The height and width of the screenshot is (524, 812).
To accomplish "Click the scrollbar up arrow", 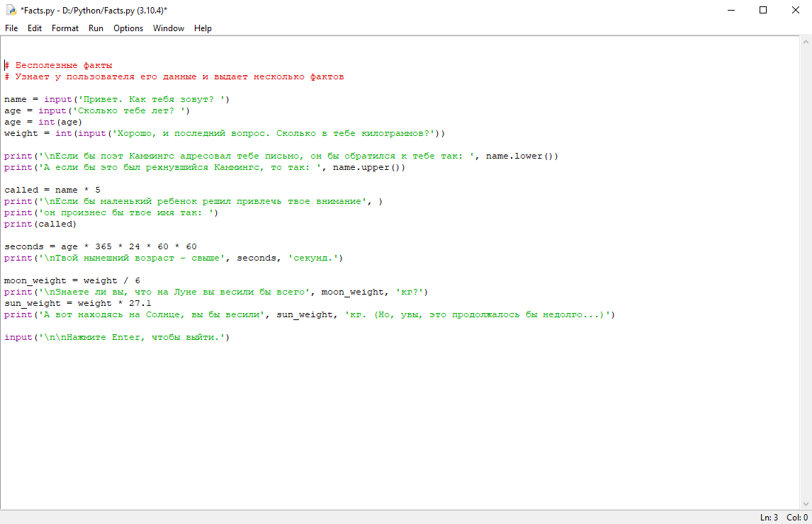I will [x=806, y=41].
